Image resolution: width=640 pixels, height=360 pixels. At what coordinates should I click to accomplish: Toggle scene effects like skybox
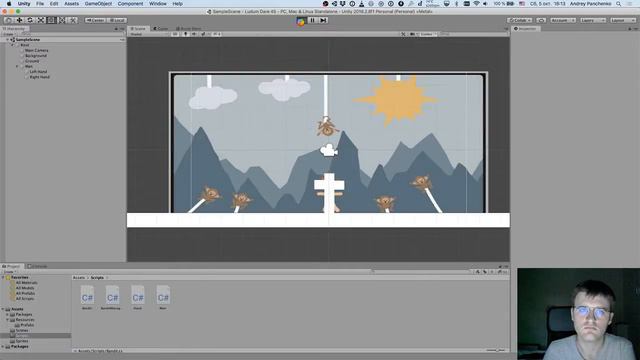coord(204,34)
